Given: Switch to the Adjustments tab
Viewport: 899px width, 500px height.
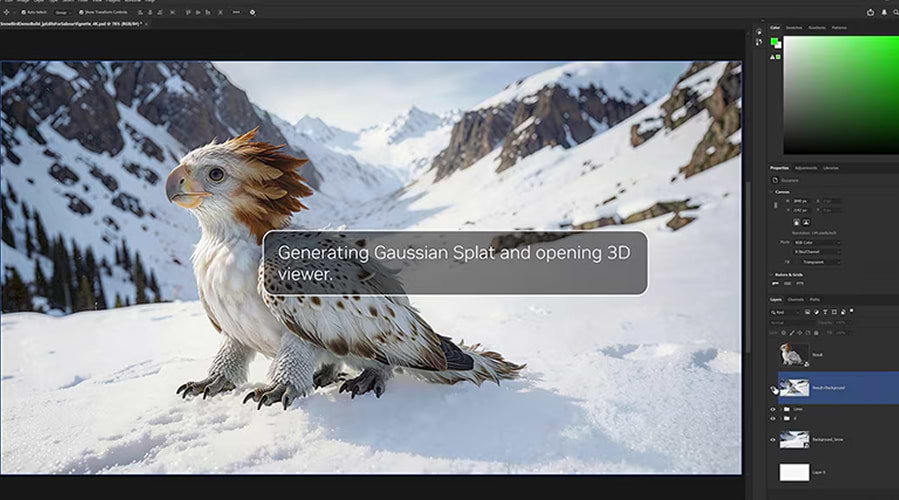Looking at the screenshot, I should pos(806,168).
